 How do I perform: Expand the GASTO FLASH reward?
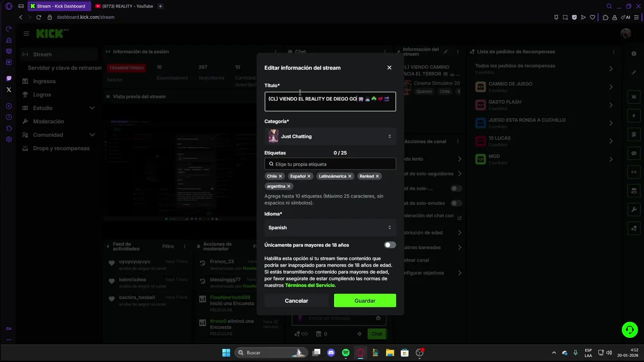tap(611, 105)
